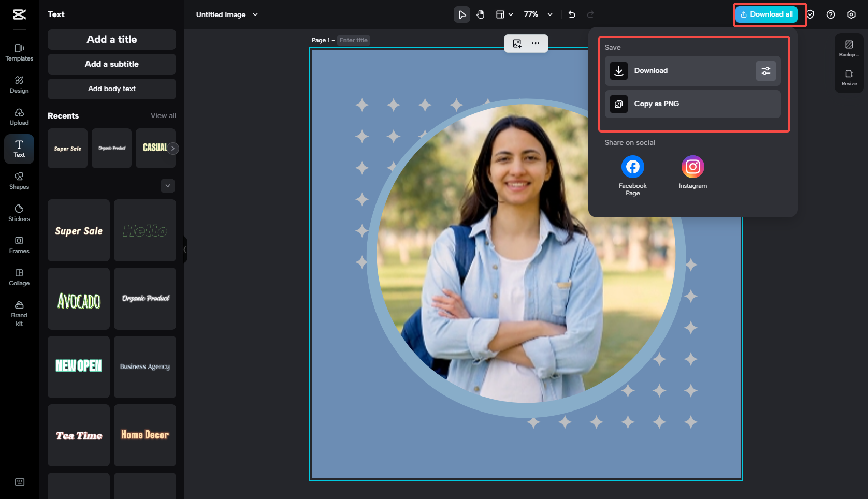Select the Shapes tool

click(x=19, y=180)
